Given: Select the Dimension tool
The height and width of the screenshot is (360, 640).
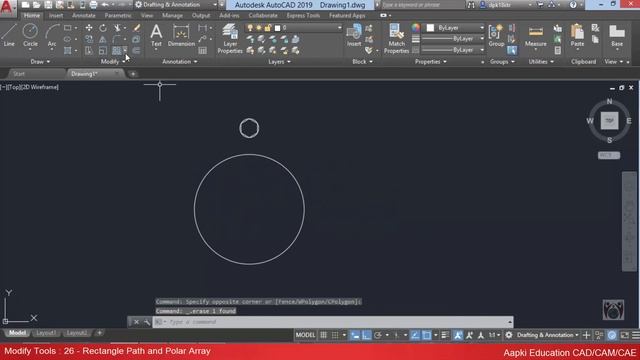Looking at the screenshot, I should (x=181, y=35).
